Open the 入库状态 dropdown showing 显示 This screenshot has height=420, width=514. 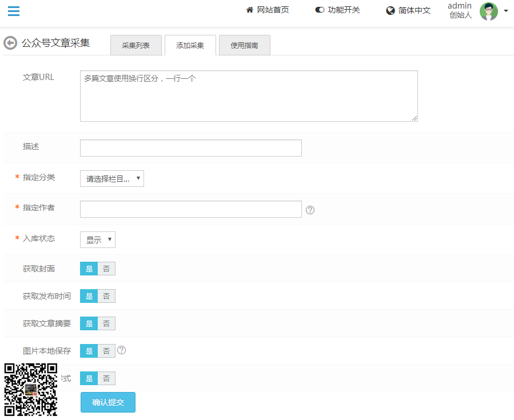97,239
